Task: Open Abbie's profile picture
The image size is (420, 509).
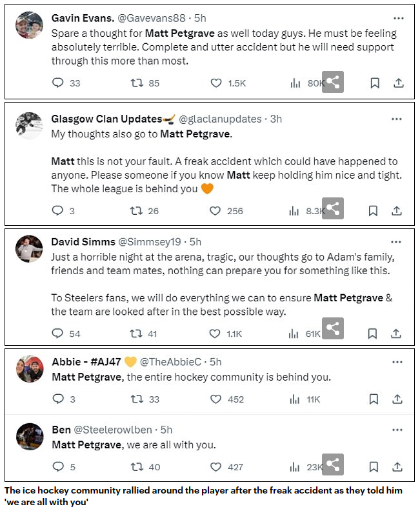Action: pyautogui.click(x=30, y=370)
